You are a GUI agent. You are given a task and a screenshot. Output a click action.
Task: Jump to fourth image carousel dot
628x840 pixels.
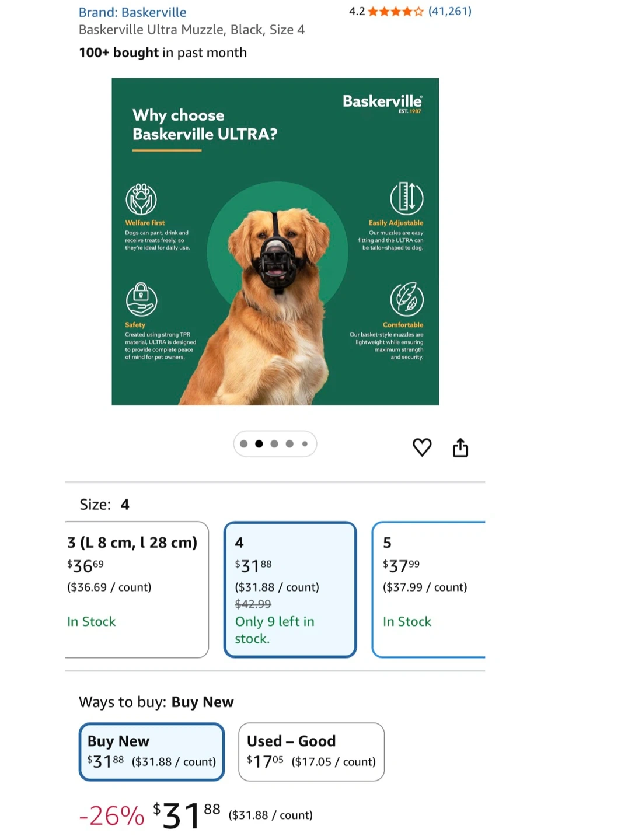[x=289, y=444]
